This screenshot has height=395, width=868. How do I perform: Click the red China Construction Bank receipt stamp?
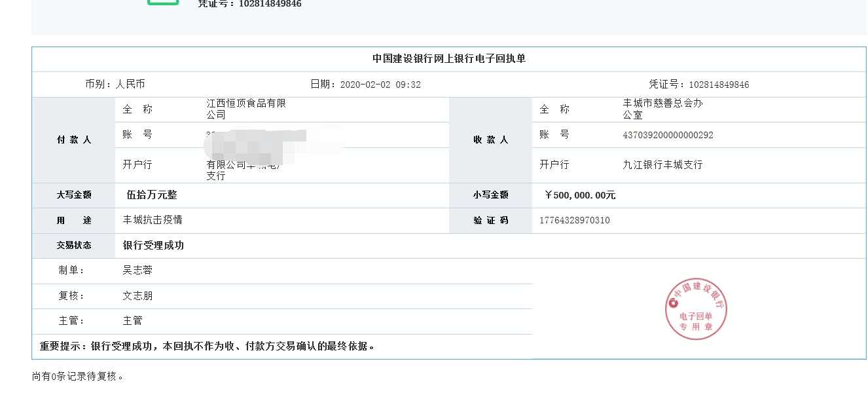696,310
